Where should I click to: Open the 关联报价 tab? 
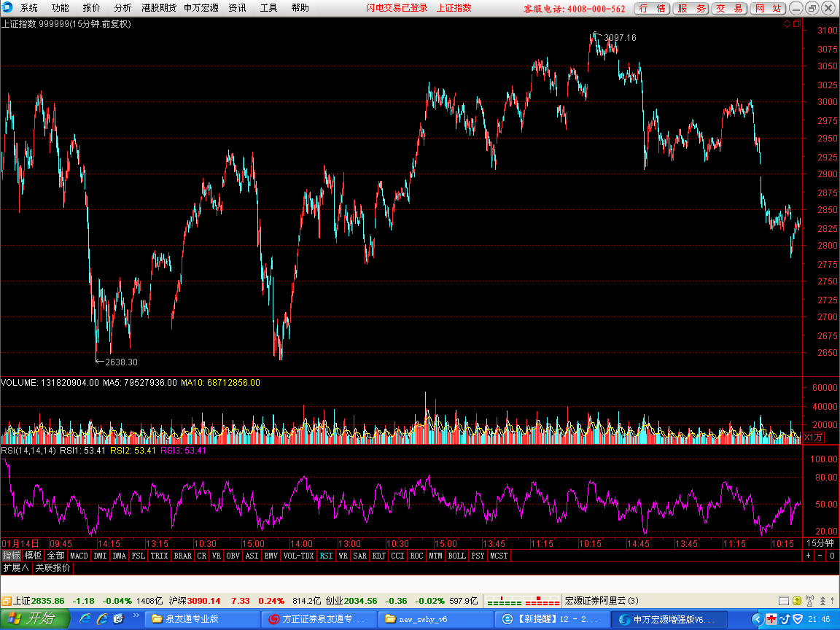click(52, 568)
